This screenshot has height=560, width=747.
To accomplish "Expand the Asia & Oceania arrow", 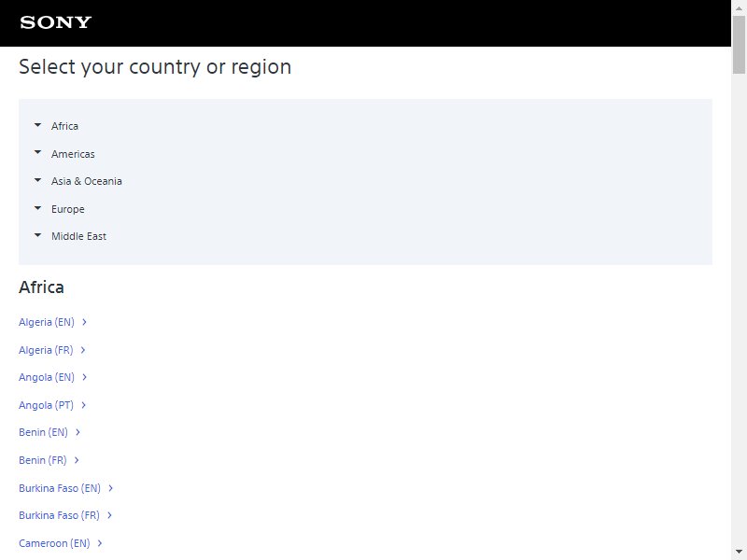I will coord(37,180).
